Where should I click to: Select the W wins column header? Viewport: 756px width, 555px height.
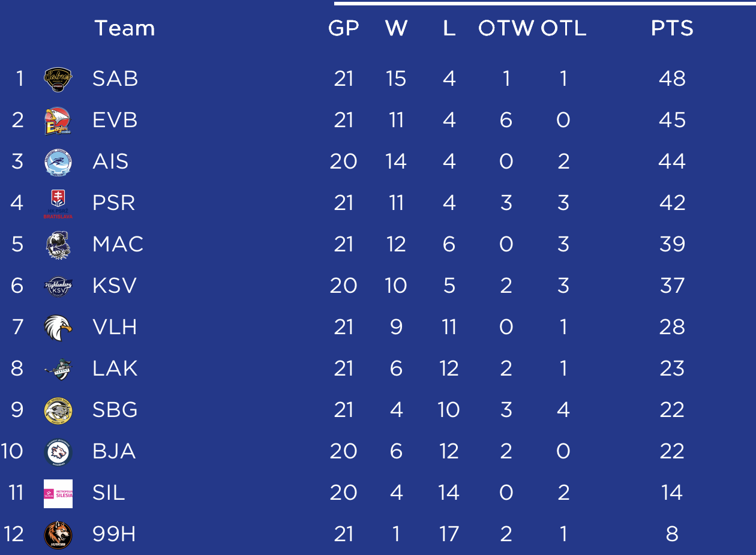point(397,28)
